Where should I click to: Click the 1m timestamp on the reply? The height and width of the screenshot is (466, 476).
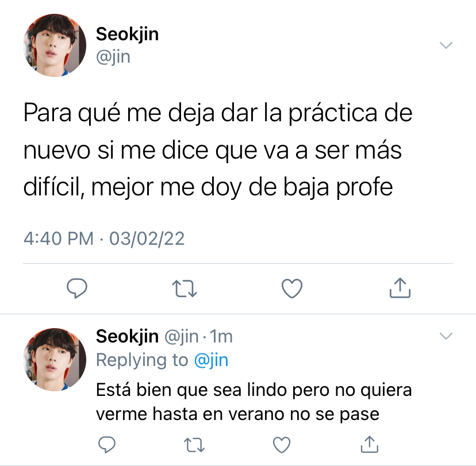tap(221, 337)
